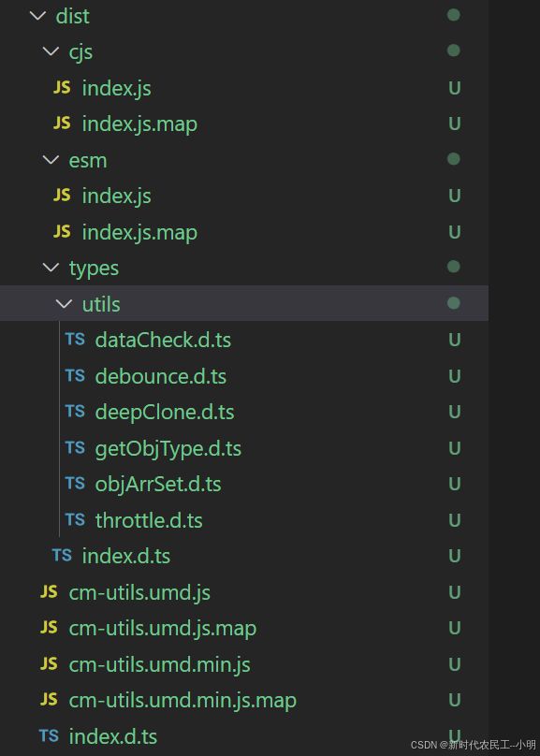Click TS icon beside dataCheck.d.ts
This screenshot has height=756, width=540.
[75, 340]
